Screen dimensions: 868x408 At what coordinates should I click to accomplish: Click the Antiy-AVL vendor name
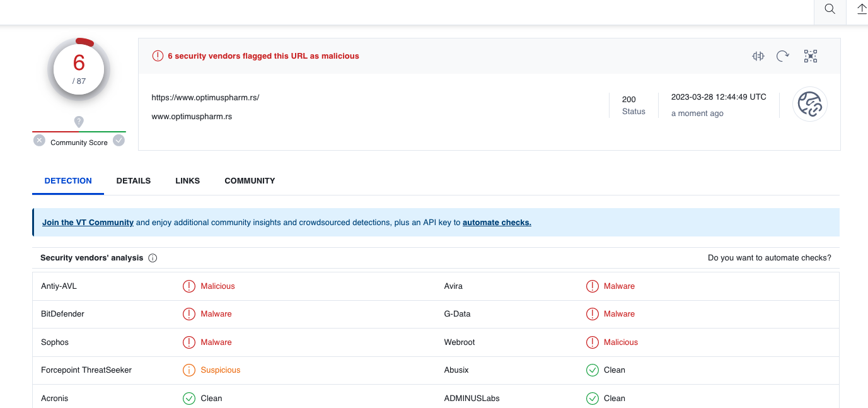59,286
